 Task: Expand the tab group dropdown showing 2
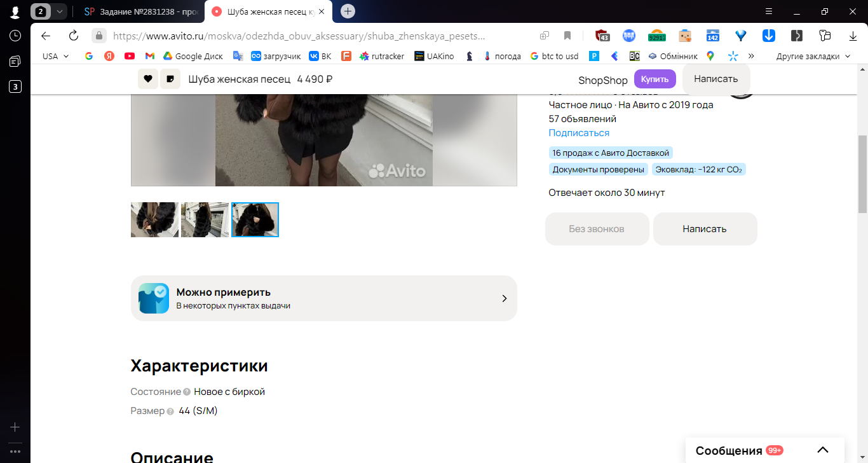tap(59, 11)
